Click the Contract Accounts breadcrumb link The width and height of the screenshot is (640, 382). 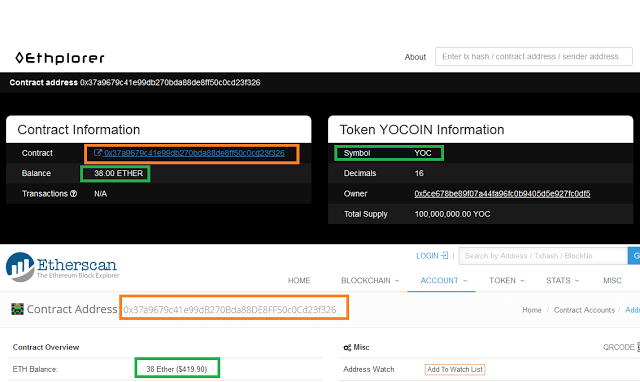[584, 310]
